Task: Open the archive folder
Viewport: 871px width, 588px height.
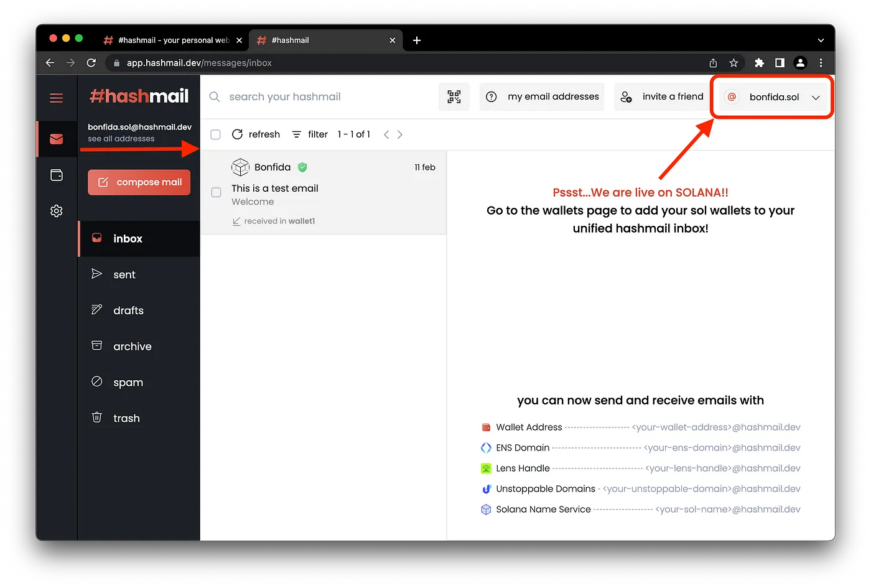Action: click(139, 347)
